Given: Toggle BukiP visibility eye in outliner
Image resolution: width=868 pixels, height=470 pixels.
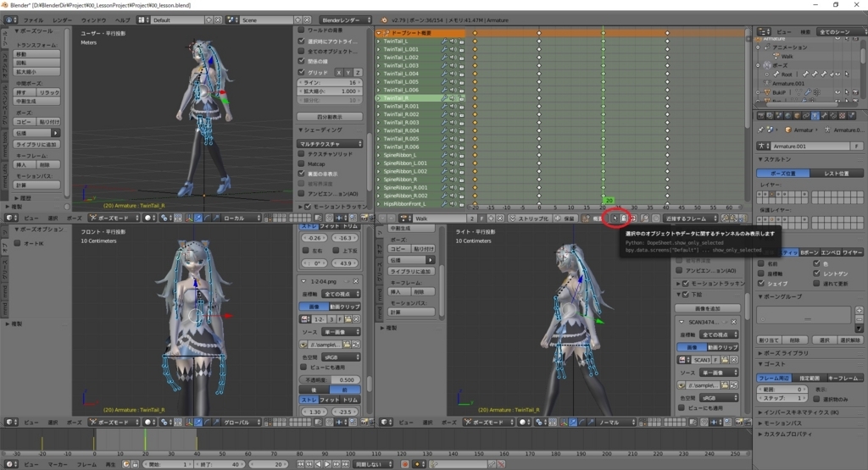Looking at the screenshot, I should 837,92.
